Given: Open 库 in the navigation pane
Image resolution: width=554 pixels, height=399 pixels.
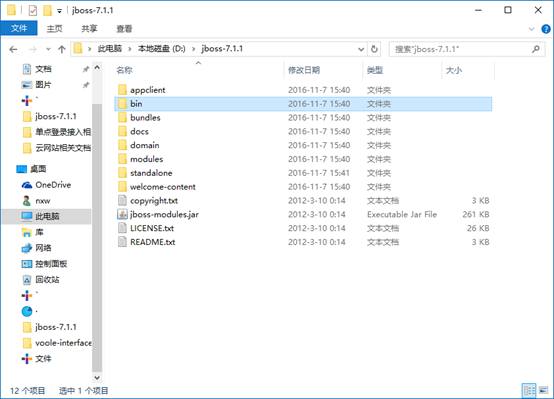Looking at the screenshot, I should (x=39, y=232).
